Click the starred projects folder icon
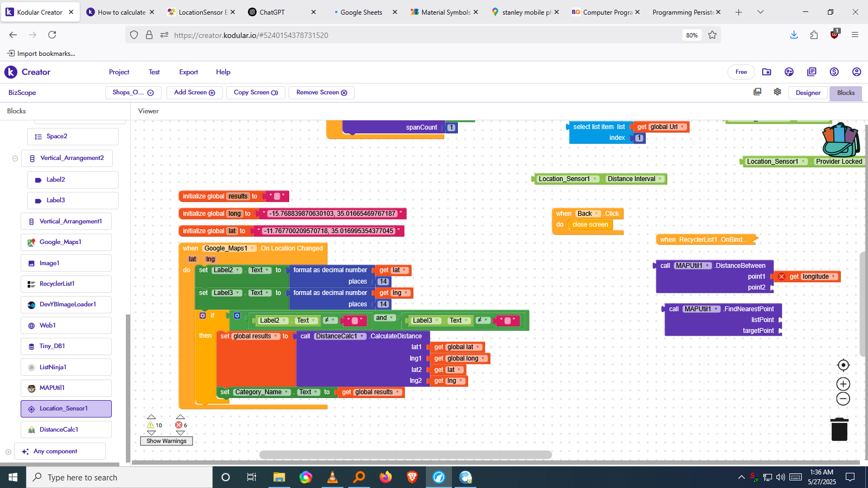 [x=767, y=72]
